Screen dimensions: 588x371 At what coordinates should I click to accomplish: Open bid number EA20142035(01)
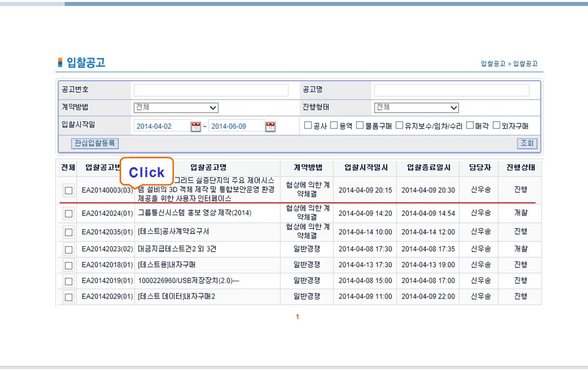coord(107,232)
